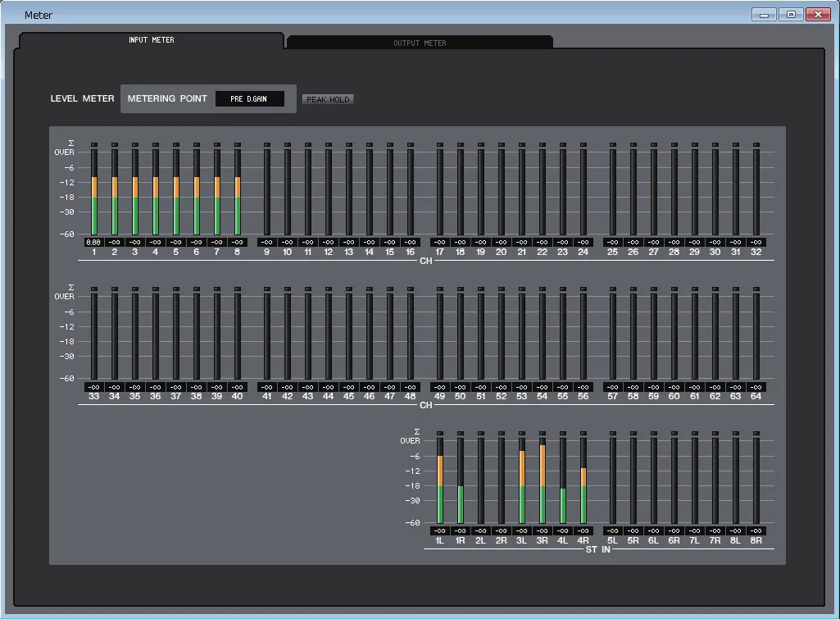Image resolution: width=840 pixels, height=619 pixels.
Task: Select the INPUT METER tab
Action: 151,40
